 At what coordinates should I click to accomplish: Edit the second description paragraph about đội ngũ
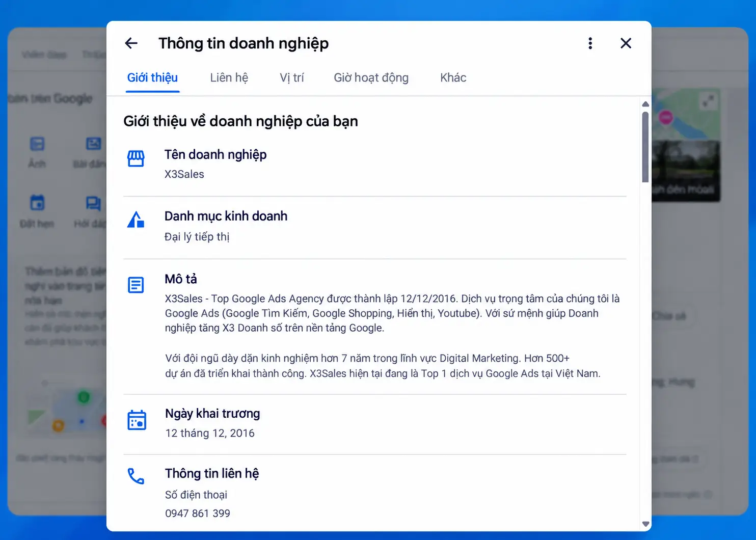click(x=383, y=366)
